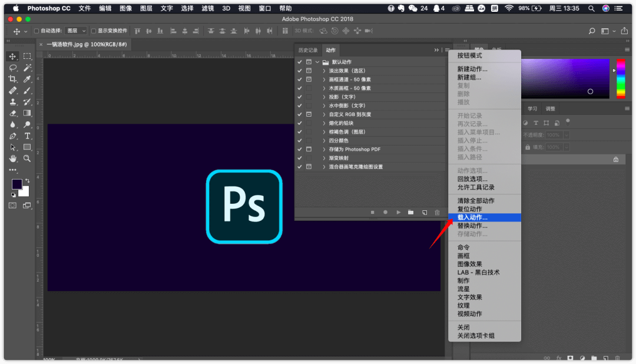This screenshot has width=636, height=364.
Task: Toggle the checkmark for 淡出效果（选区）
Action: (x=300, y=71)
